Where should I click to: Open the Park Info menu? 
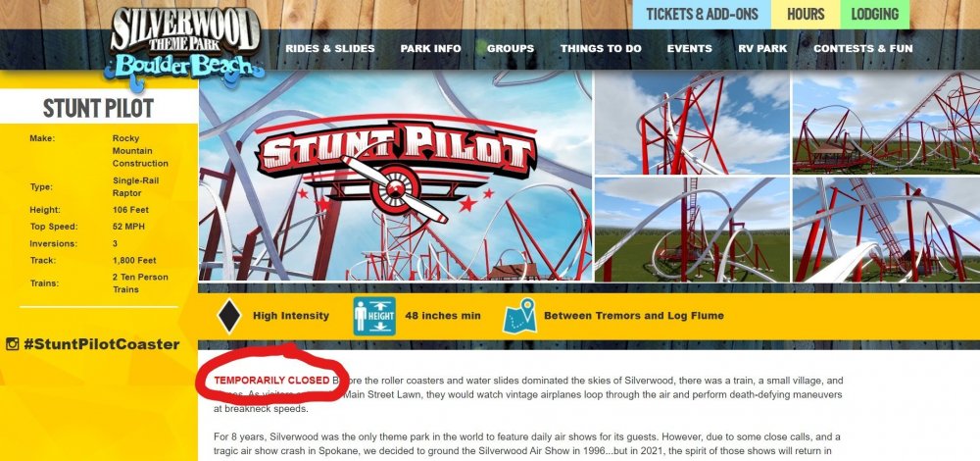coord(430,49)
